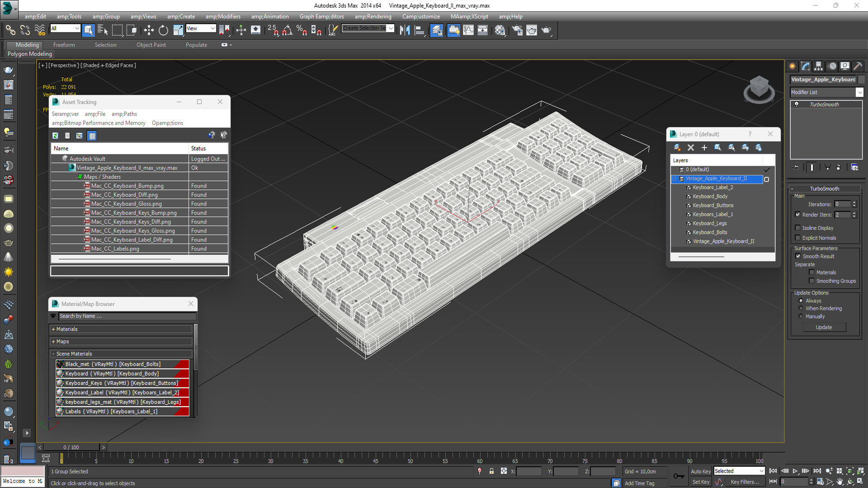868x488 pixels.
Task: Click the ViewCube in the viewport
Action: click(x=759, y=89)
